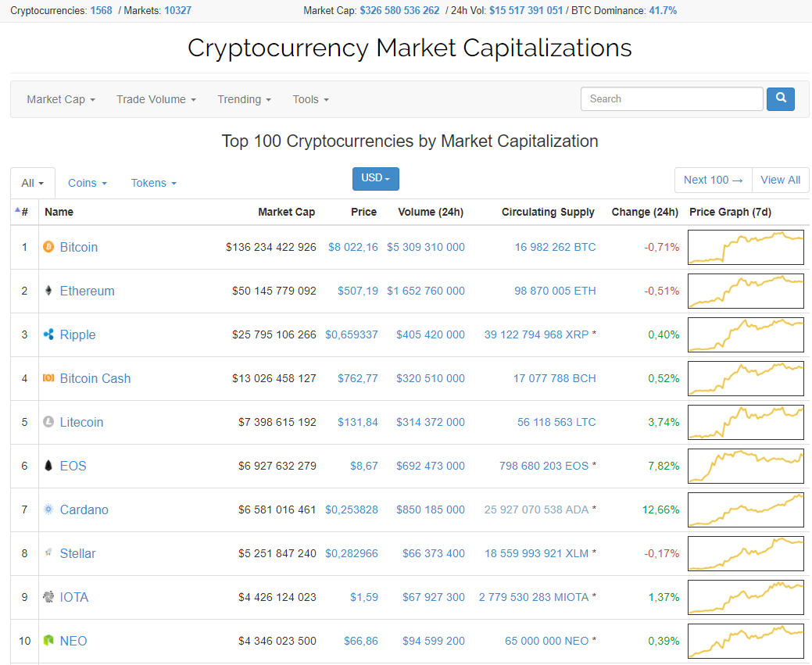This screenshot has height=665, width=812.
Task: Click the Litecoin logo icon
Action: (x=48, y=422)
